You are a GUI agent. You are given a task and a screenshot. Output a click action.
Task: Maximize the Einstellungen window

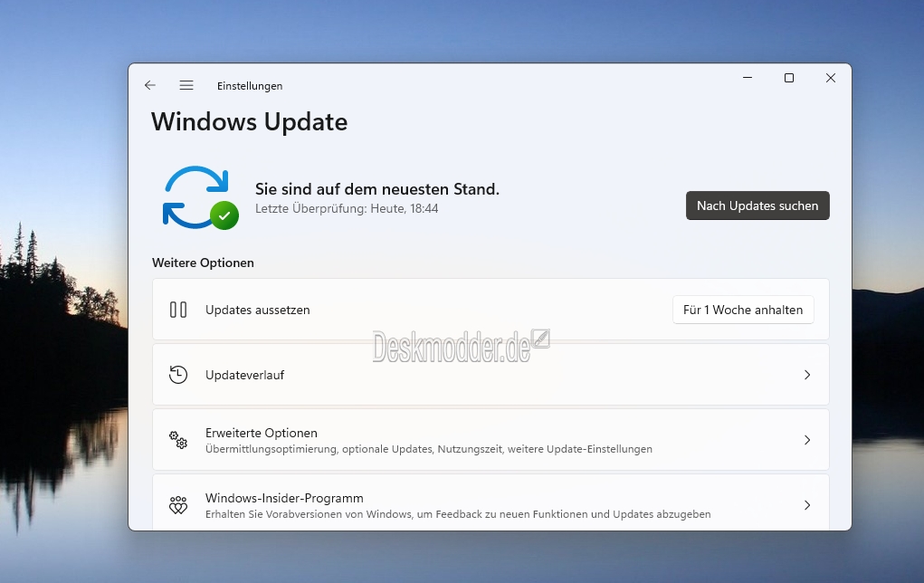(789, 78)
